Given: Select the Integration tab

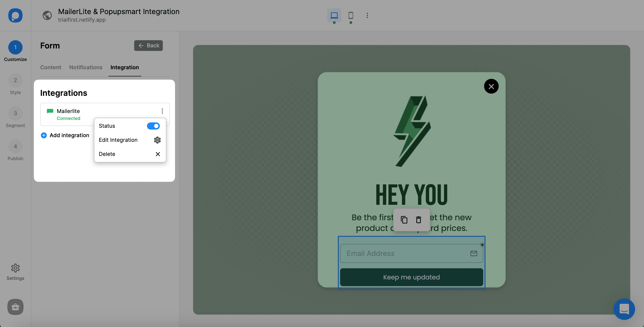Looking at the screenshot, I should 124,67.
